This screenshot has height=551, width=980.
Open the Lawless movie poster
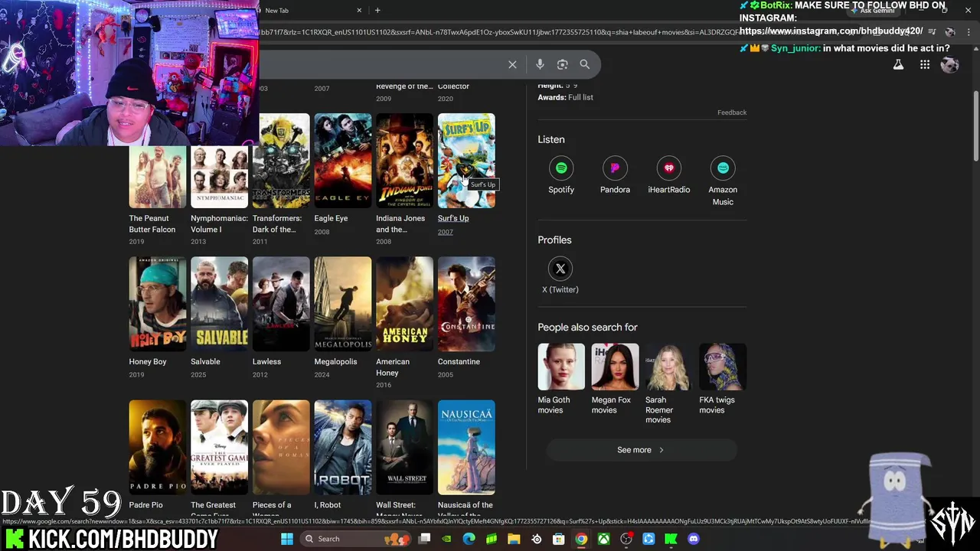(x=281, y=304)
